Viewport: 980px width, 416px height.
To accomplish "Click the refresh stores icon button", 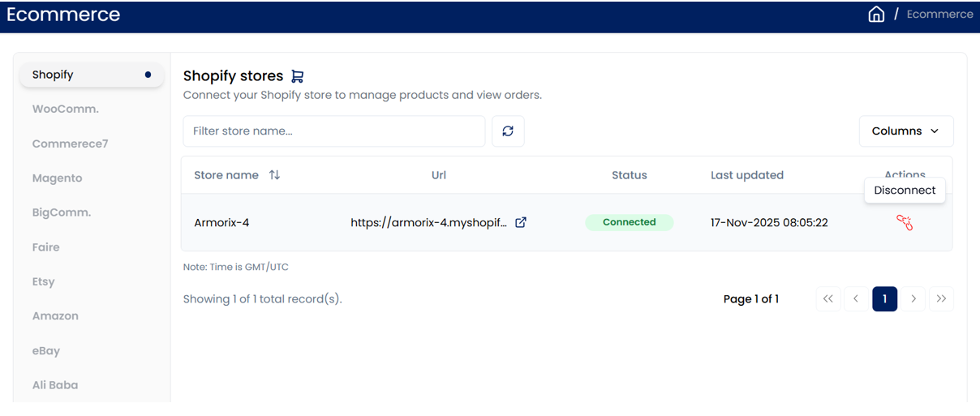I will (508, 131).
